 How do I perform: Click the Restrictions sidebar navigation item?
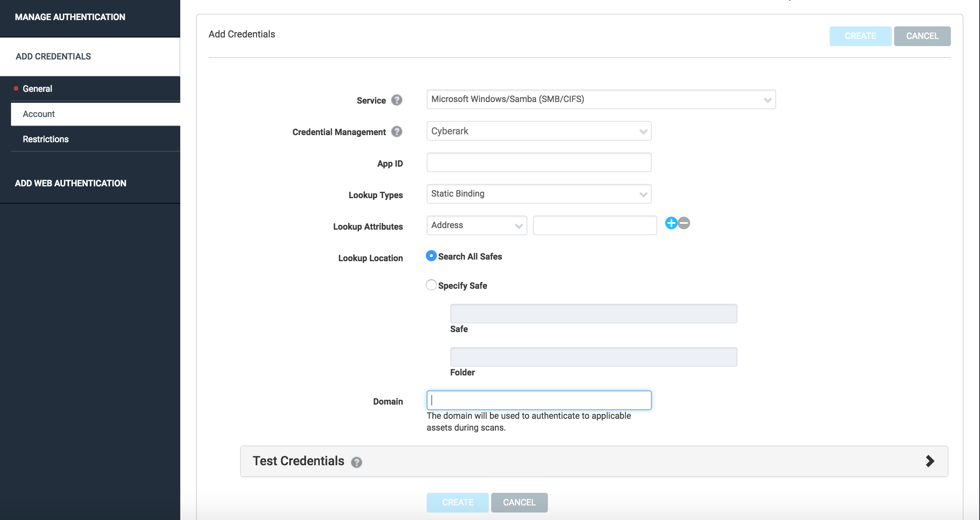[x=46, y=139]
